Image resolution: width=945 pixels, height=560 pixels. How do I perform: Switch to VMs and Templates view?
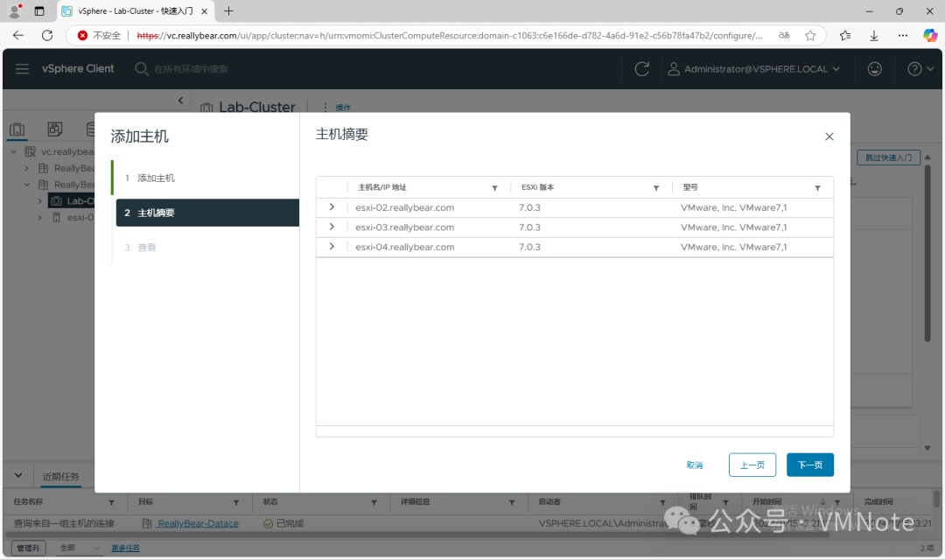tap(55, 129)
